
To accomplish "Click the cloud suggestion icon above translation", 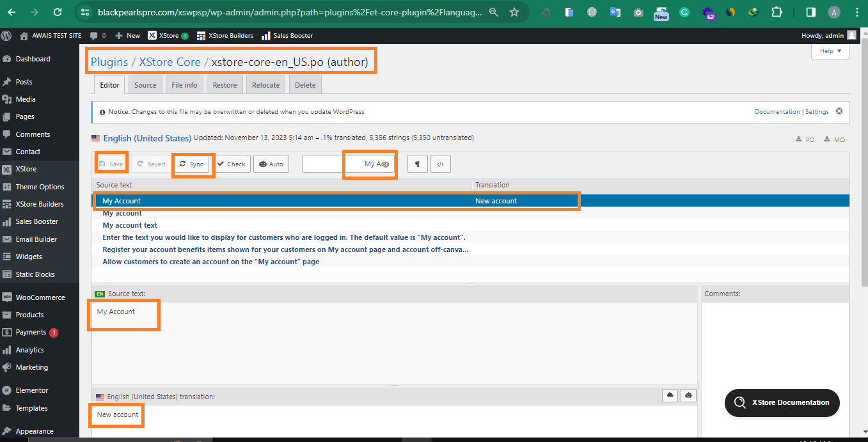I will 670,396.
